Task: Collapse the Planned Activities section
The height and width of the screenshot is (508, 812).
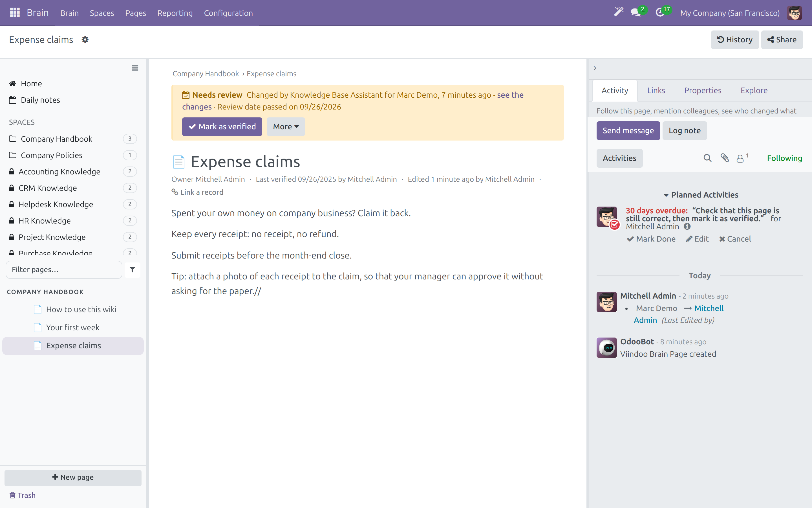Action: (x=701, y=195)
